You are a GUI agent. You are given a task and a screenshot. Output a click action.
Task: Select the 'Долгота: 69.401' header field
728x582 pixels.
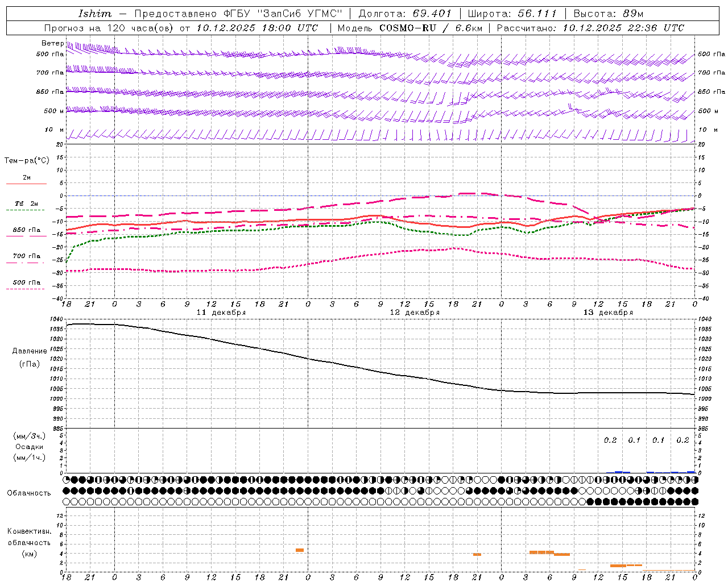[x=405, y=14]
